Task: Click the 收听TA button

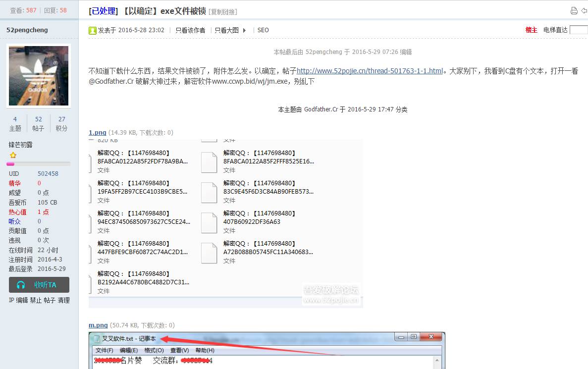Action: pyautogui.click(x=39, y=285)
